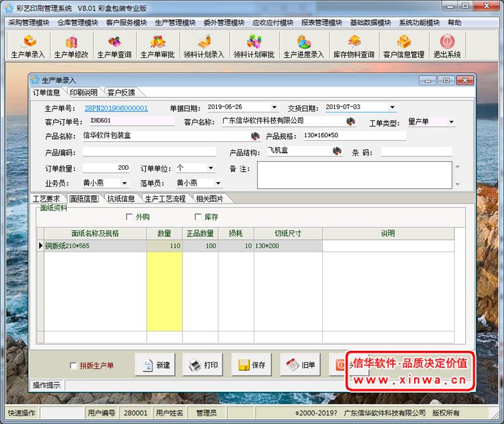The image size is (504, 424).
Task: Open 领料计划录入 toolbar icon
Action: (204, 46)
